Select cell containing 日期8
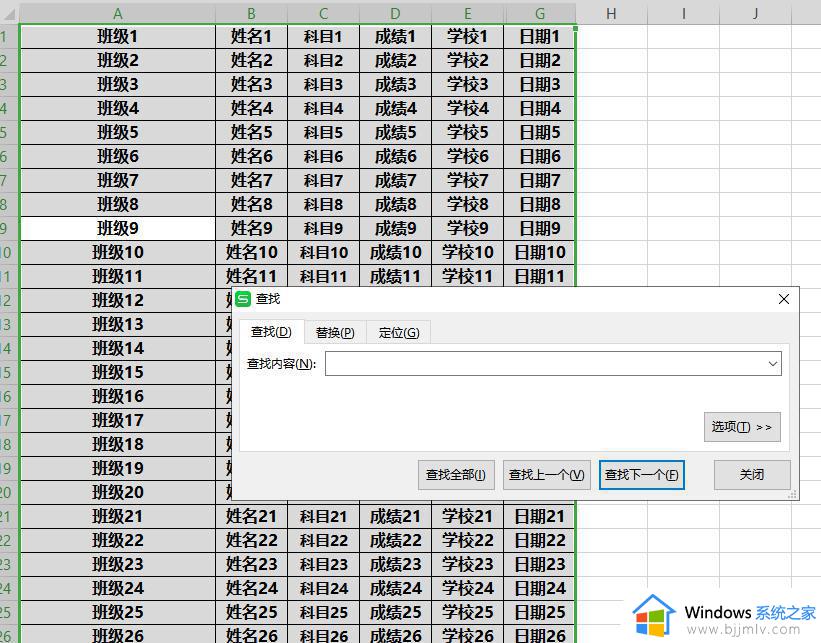Image resolution: width=821 pixels, height=643 pixels. pos(540,204)
